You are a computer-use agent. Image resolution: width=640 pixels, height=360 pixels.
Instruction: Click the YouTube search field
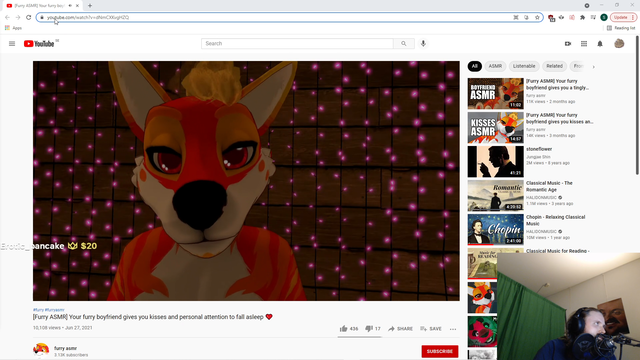(x=297, y=44)
